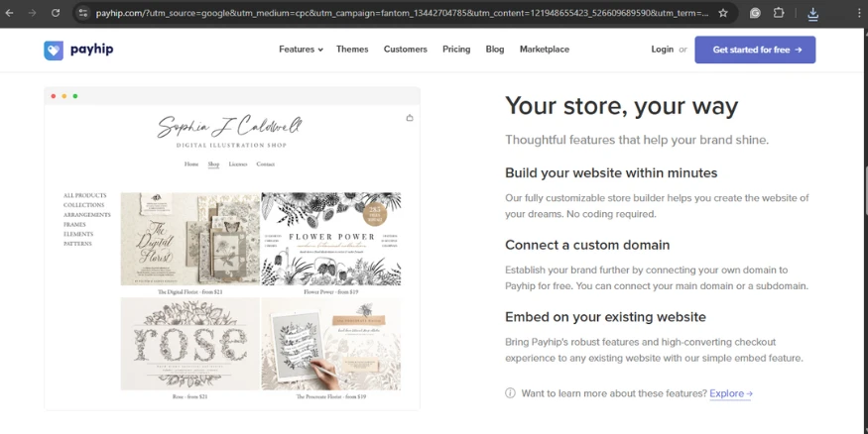Open the Grammarly extension icon
Image resolution: width=868 pixels, height=434 pixels.
(x=755, y=13)
